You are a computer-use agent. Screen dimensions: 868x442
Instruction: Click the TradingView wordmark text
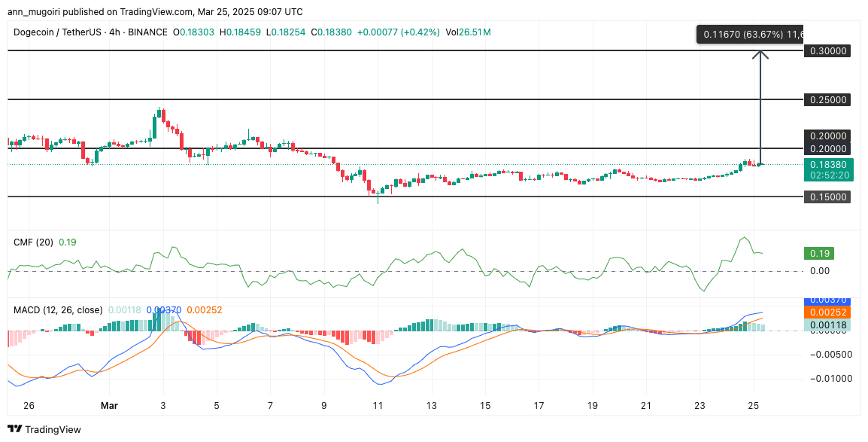tap(53, 429)
